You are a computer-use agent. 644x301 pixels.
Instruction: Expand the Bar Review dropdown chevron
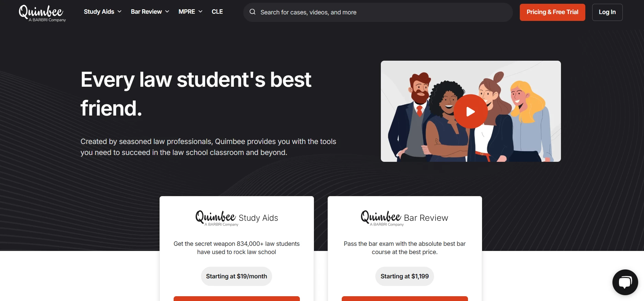pos(167,12)
